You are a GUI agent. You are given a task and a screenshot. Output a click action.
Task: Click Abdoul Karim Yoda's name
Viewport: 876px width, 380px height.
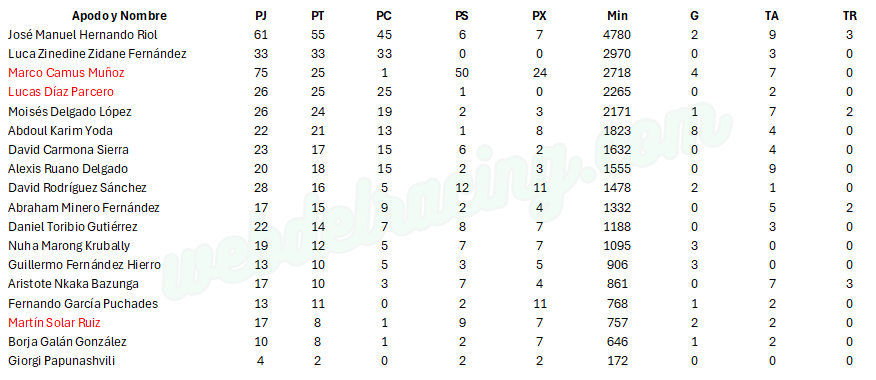click(x=60, y=131)
